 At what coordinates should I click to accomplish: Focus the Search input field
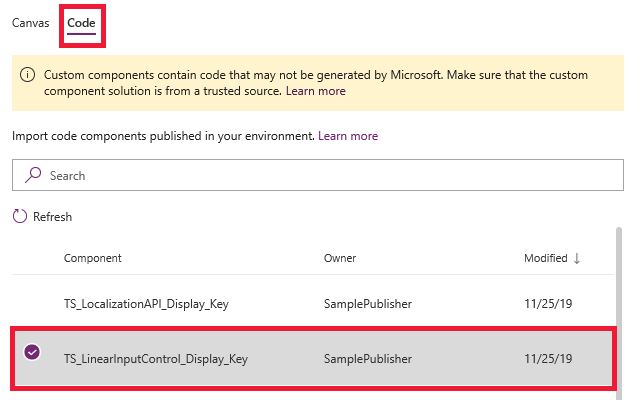(318, 175)
